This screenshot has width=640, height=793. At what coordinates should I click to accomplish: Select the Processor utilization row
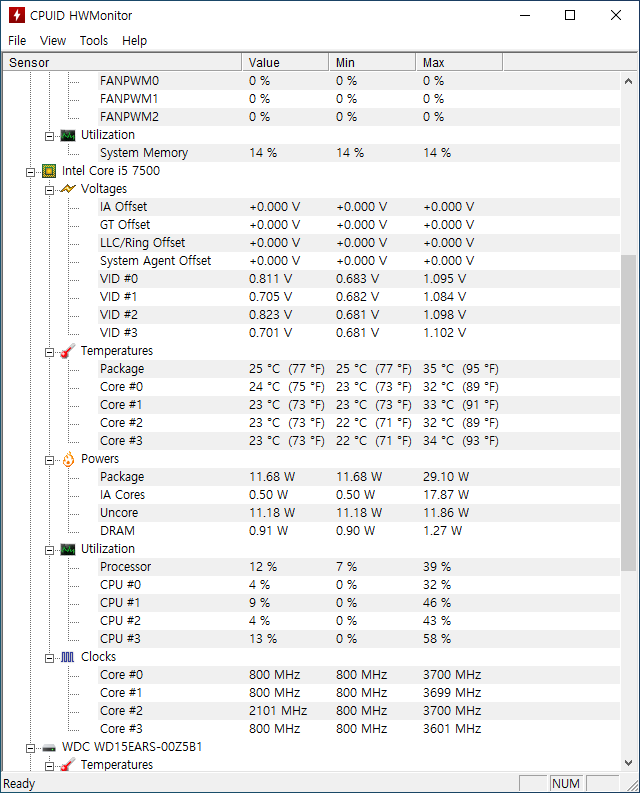point(359,567)
